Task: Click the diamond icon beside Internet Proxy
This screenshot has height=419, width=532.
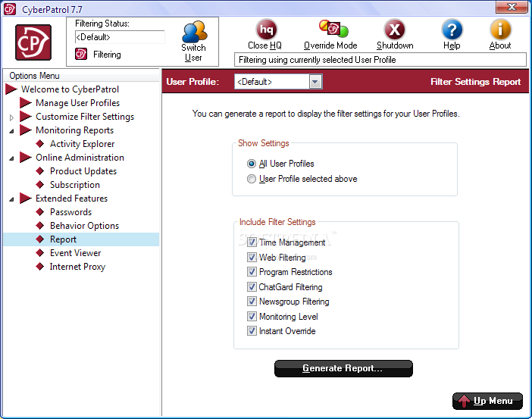Action: pyautogui.click(x=40, y=267)
